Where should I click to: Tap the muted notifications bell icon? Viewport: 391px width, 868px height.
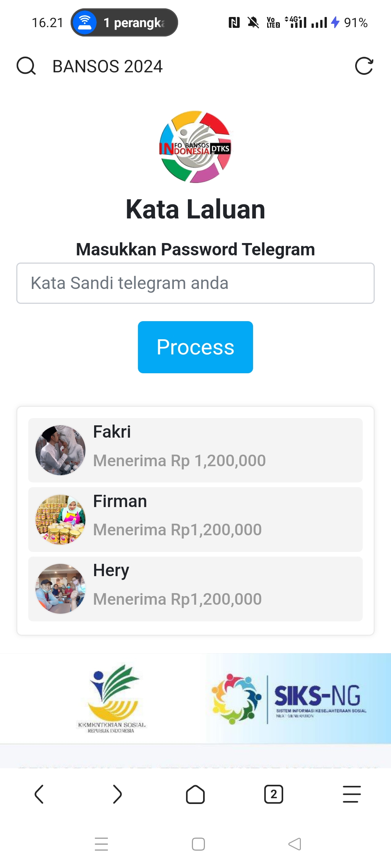coord(253,22)
